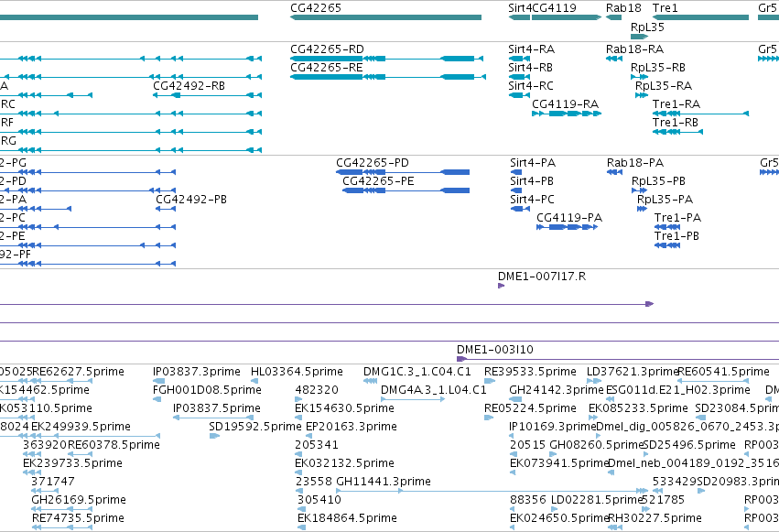This screenshot has width=779, height=532.
Task: Click transcript Sirt4-RB
Action: tap(530, 68)
